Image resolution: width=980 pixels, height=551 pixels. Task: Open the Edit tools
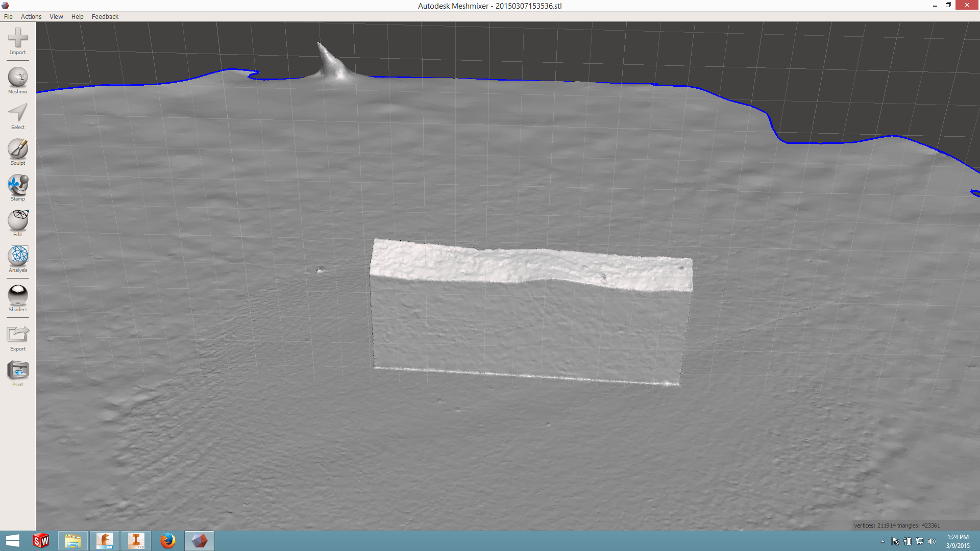18,223
